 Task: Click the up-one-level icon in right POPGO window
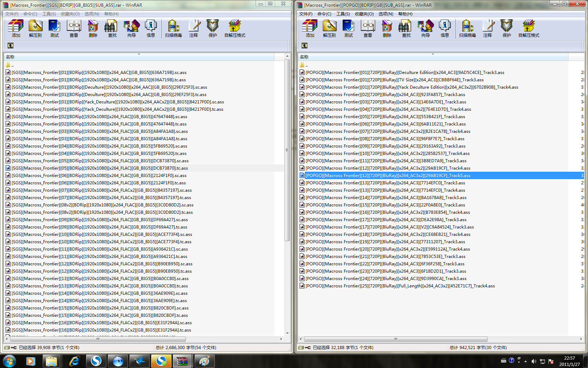(304, 46)
